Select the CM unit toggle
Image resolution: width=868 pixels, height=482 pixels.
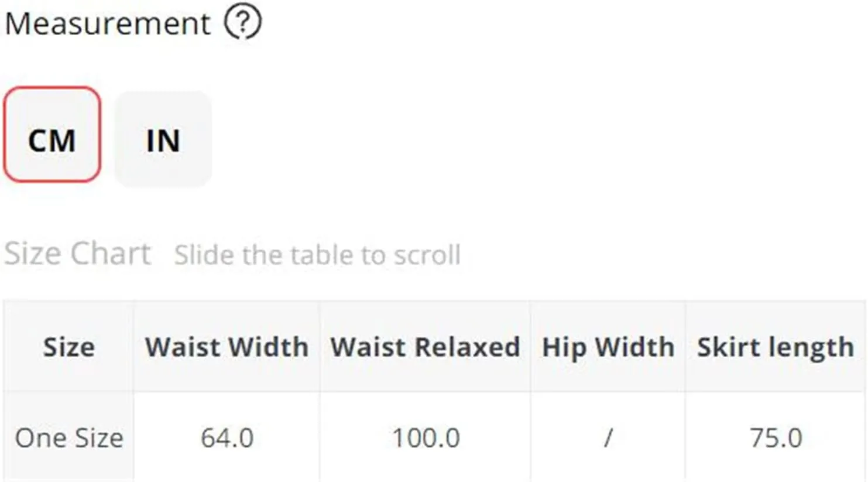coord(52,134)
